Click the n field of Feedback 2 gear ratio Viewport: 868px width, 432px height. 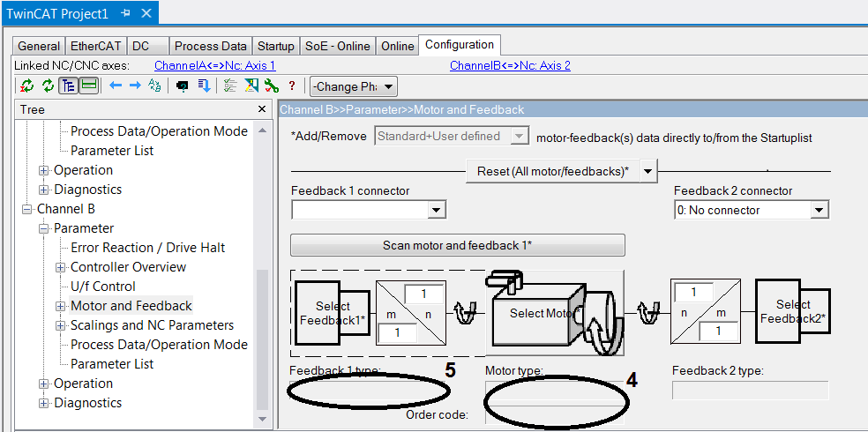coord(694,292)
